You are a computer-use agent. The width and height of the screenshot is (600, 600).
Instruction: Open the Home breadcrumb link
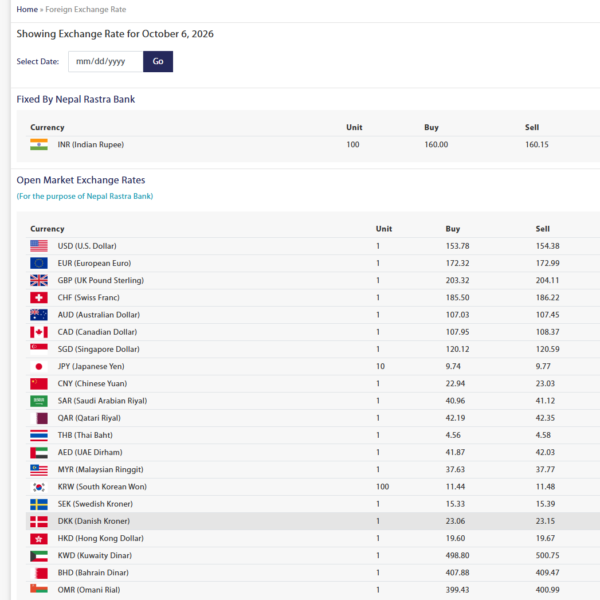point(27,9)
